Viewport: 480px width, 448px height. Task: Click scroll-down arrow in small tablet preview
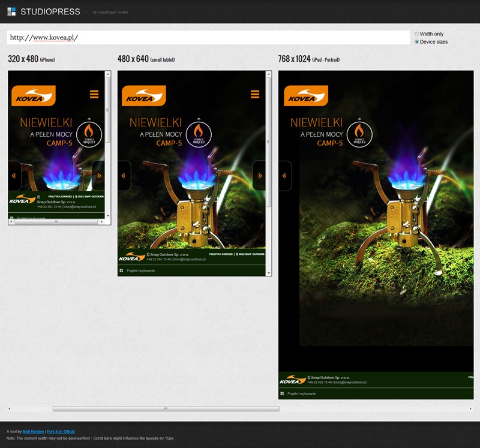269,273
